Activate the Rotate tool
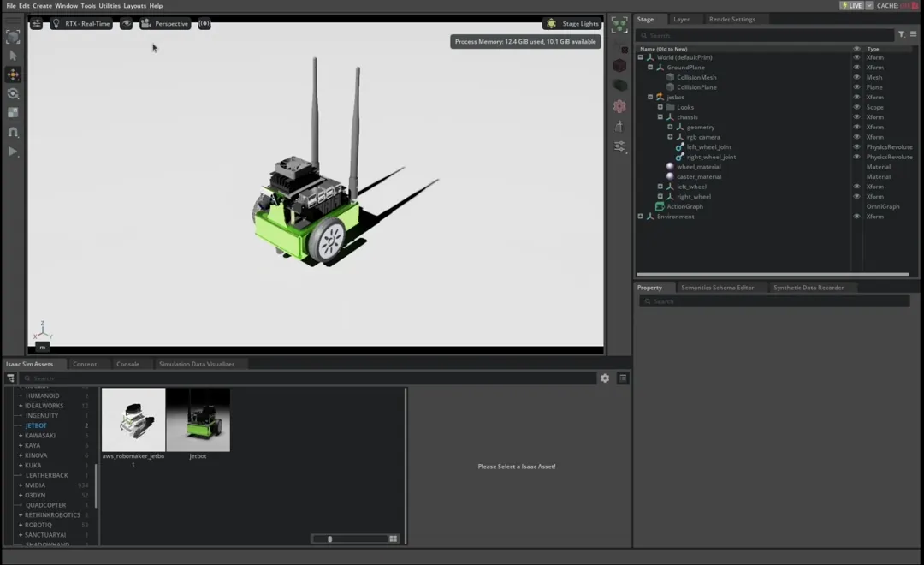The width and height of the screenshot is (924, 565). 13,92
